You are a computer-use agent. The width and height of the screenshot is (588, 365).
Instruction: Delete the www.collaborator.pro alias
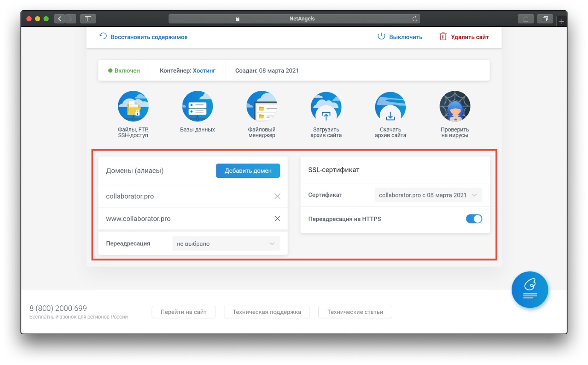[x=277, y=219]
